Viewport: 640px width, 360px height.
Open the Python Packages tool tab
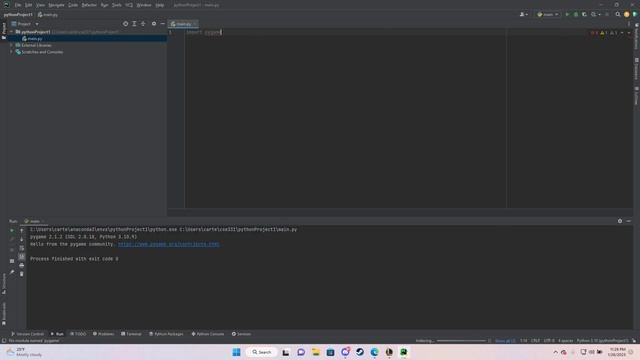tap(166, 334)
